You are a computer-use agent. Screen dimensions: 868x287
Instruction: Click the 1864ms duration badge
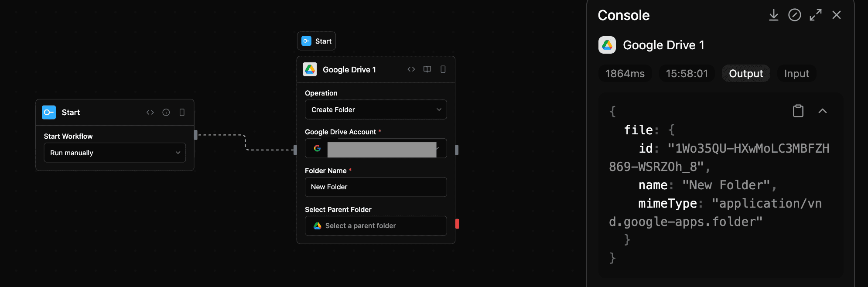point(625,74)
